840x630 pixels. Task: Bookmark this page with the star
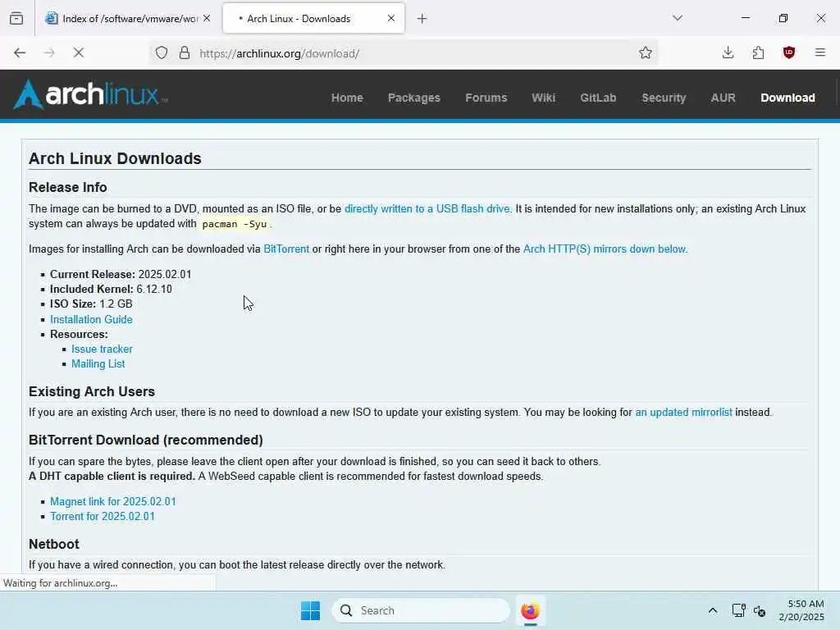(x=645, y=52)
